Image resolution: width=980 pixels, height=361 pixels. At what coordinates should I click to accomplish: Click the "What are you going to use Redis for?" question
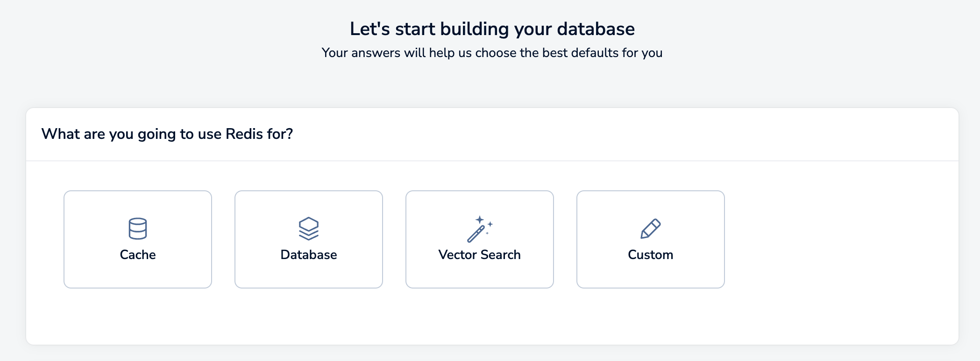[x=167, y=134]
